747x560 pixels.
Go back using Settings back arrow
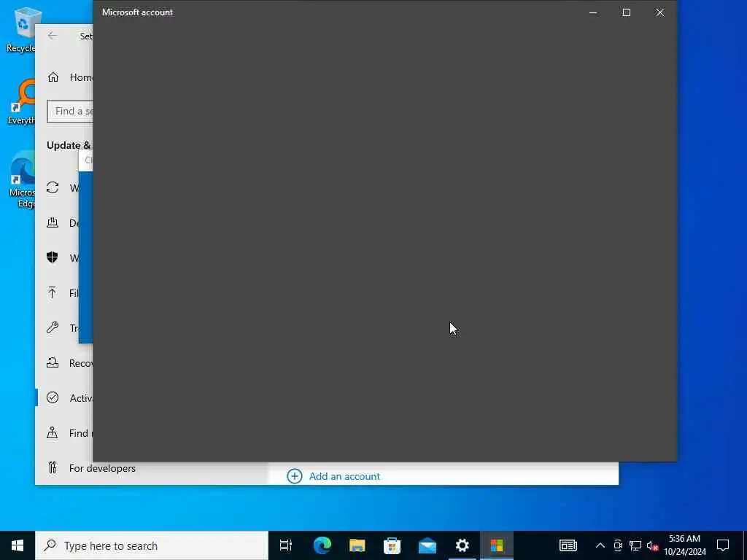tap(53, 36)
